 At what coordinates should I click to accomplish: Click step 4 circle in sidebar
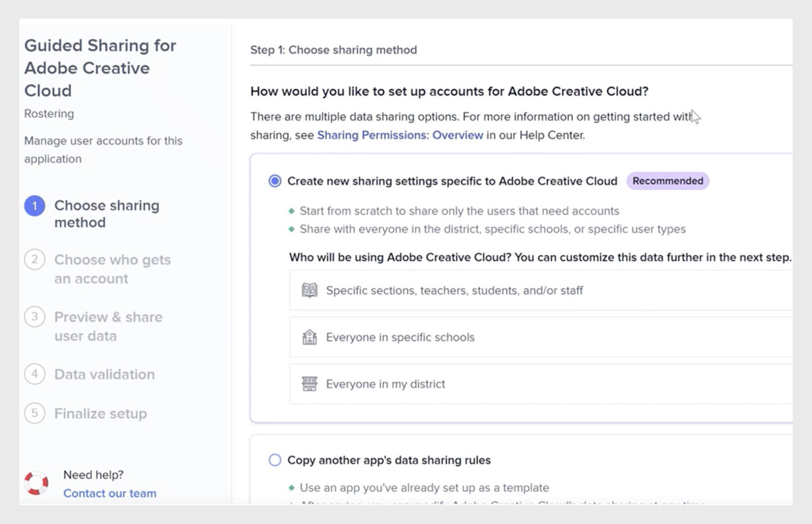[35, 374]
